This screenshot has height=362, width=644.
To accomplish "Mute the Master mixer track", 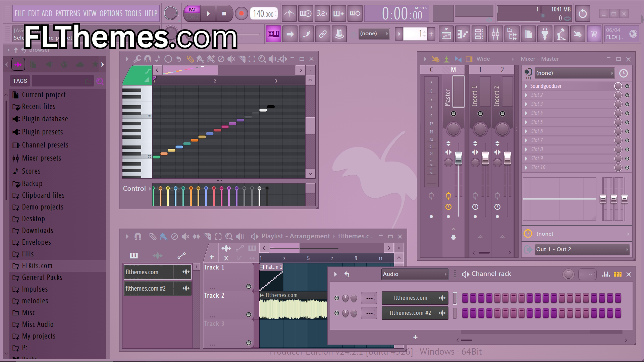I will [453, 114].
